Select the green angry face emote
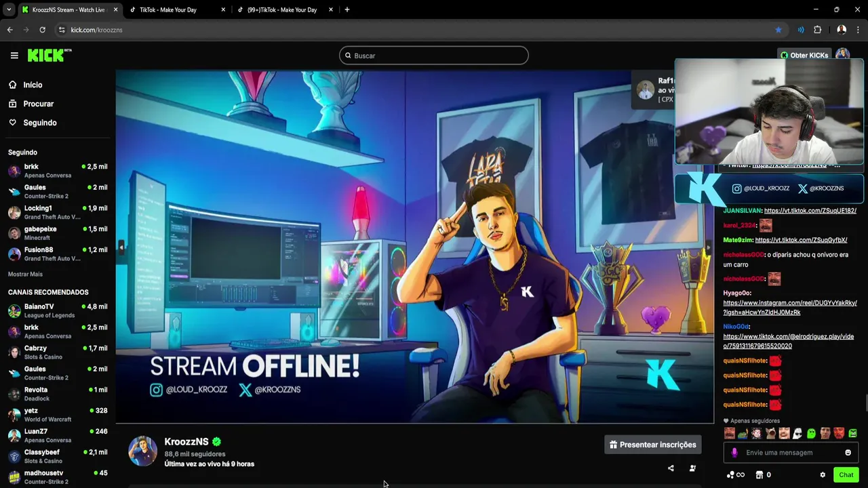The image size is (868, 488). tap(852, 433)
